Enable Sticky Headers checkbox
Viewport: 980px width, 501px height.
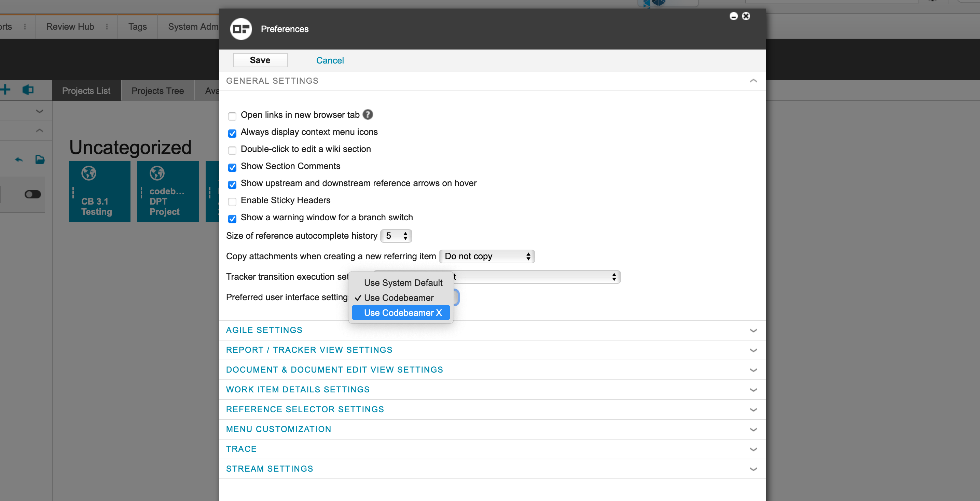click(232, 201)
